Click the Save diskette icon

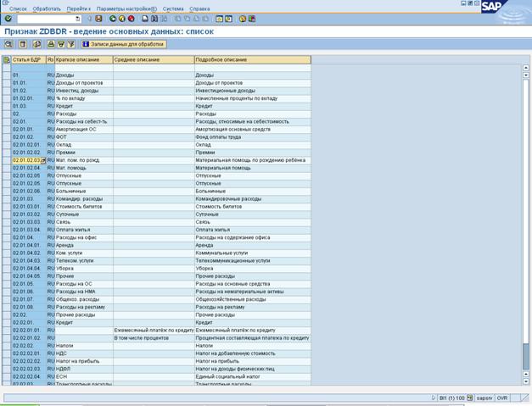98,18
